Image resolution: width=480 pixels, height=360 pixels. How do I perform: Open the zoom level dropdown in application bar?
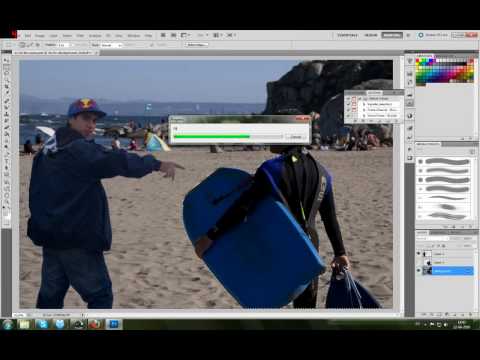(x=203, y=35)
